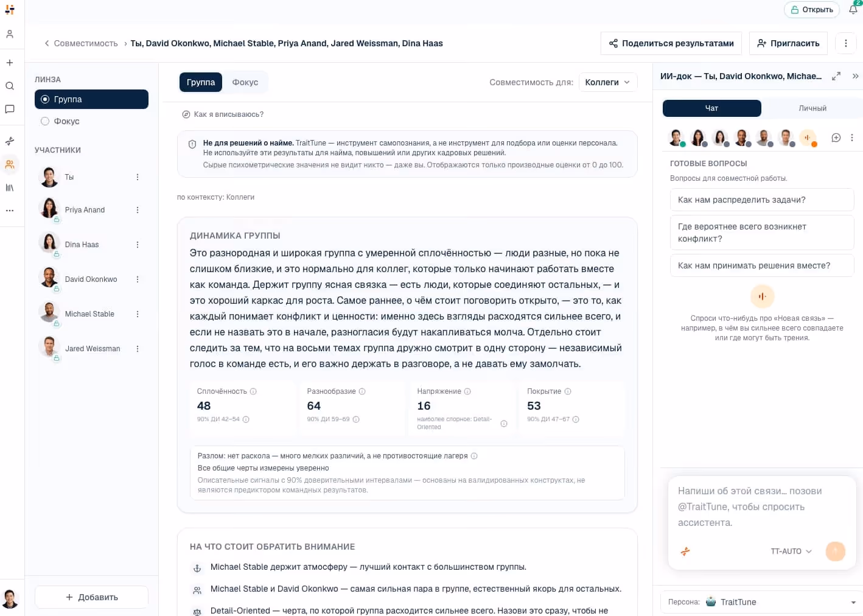Image resolution: width=863 pixels, height=616 pixels.
Task: Choose question Как нам принимать решения вместе?
Action: coord(762,265)
